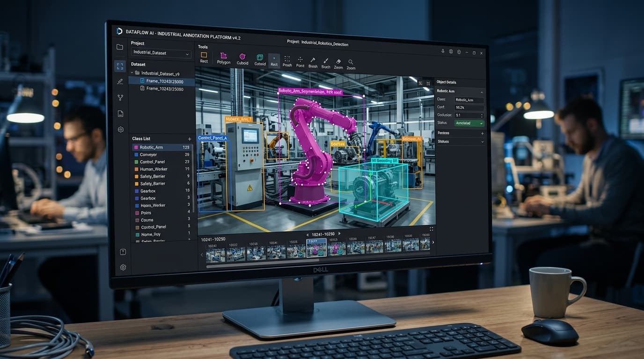
Task: Open the thumbnail labeled 10241
Action: tap(216, 254)
